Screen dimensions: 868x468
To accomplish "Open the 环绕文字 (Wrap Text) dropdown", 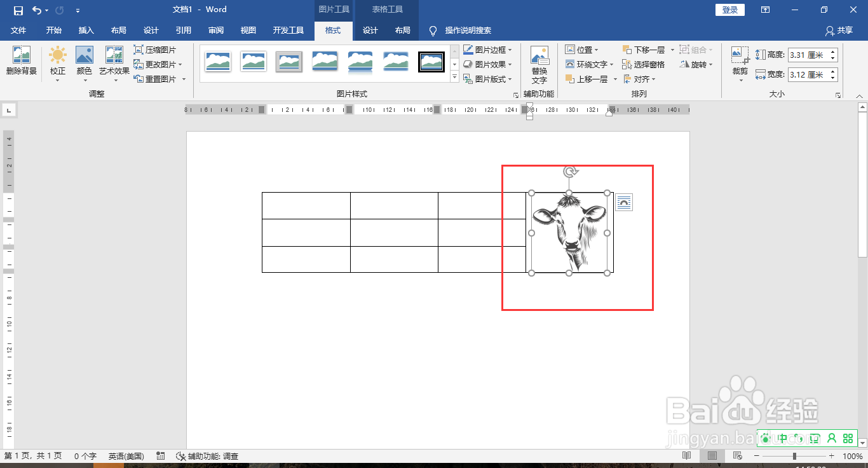I will [x=589, y=64].
